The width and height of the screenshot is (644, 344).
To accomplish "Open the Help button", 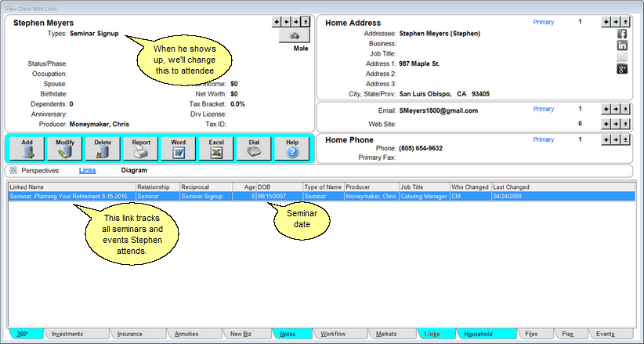I will pos(292,148).
